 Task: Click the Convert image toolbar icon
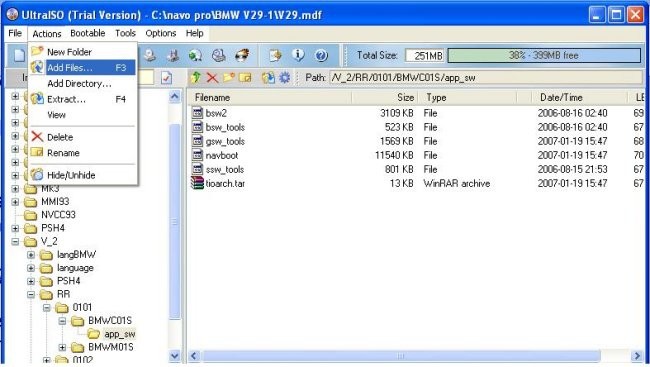click(196, 55)
